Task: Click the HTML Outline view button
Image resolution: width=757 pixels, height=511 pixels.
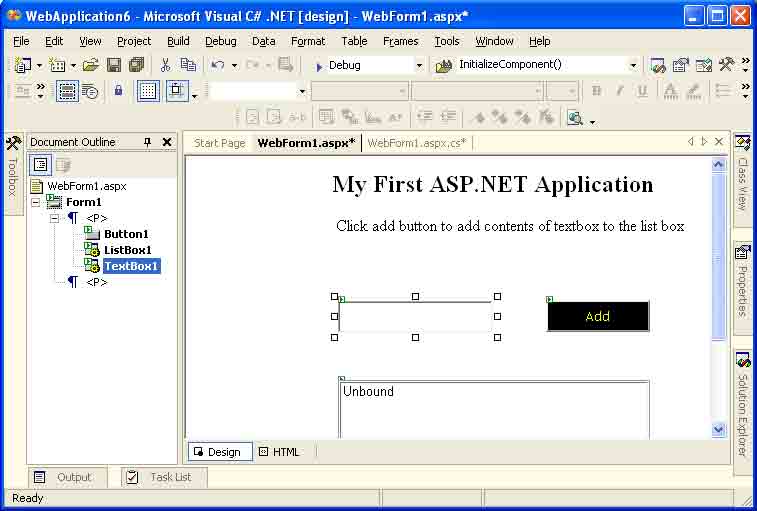Action: [41, 165]
